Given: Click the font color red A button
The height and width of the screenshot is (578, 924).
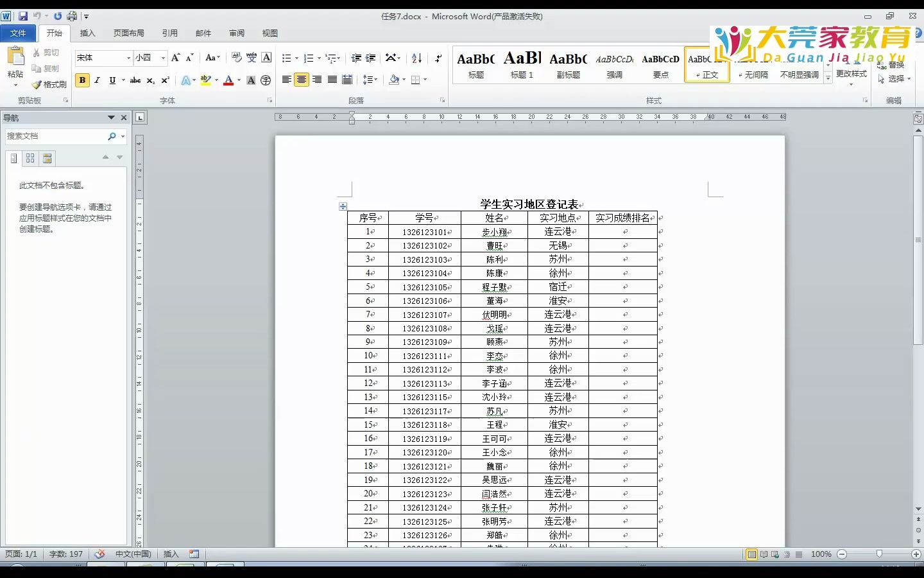Looking at the screenshot, I should (x=228, y=80).
